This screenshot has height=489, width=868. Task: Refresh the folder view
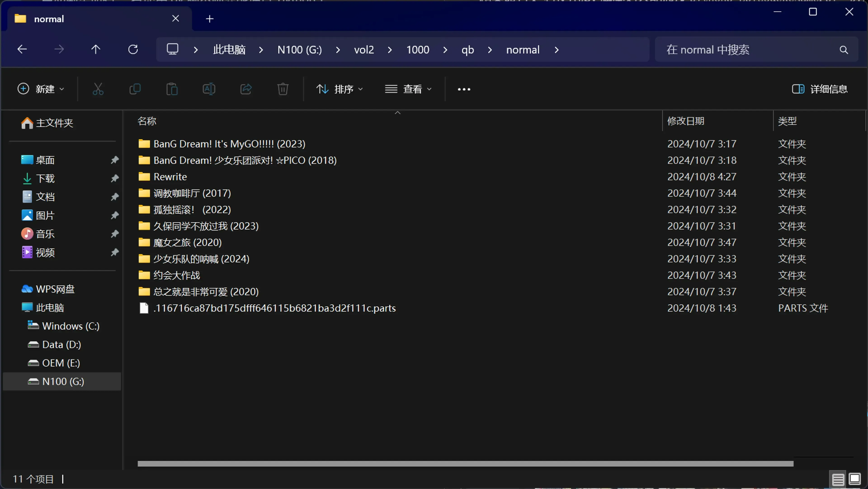pos(133,49)
